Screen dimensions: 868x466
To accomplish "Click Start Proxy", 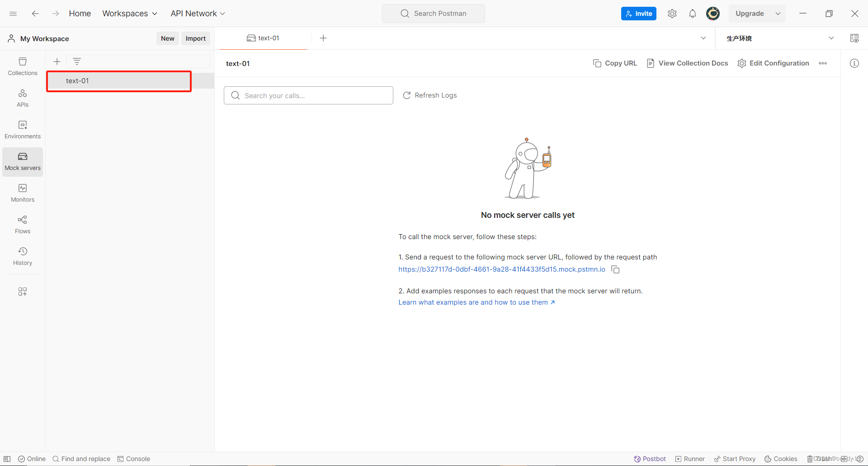I will click(735, 459).
